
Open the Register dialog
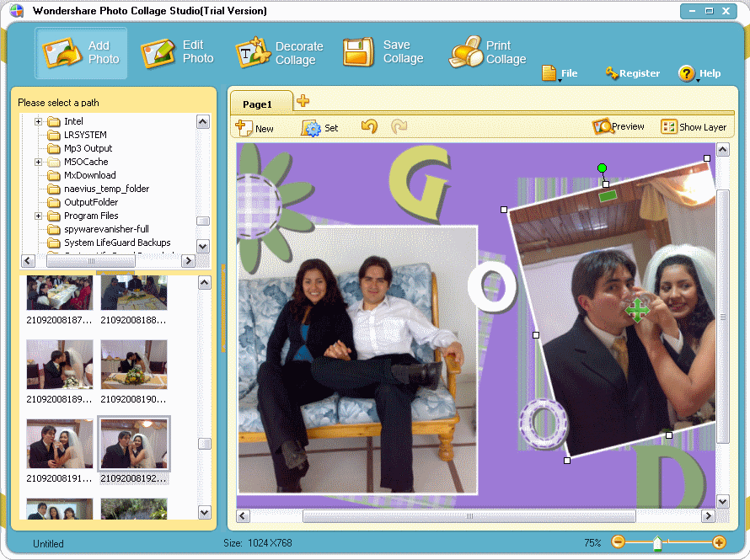(x=632, y=73)
